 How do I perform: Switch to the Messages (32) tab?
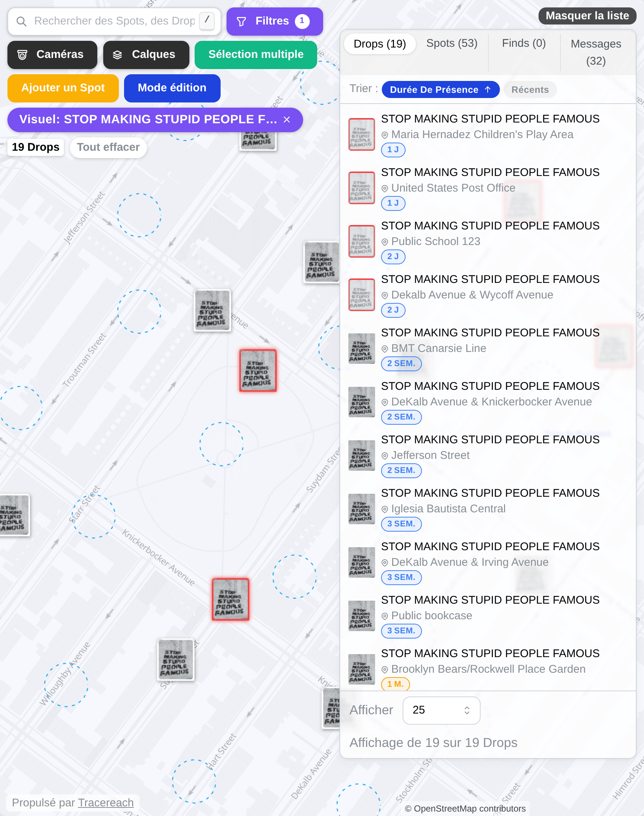[x=596, y=52]
